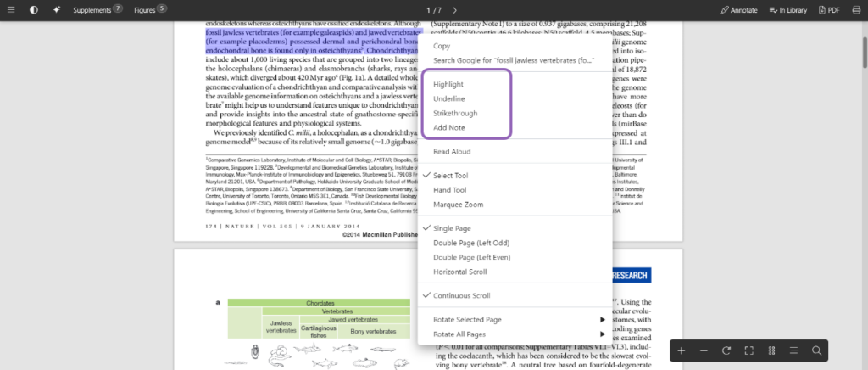Open search with the magnifier icon

point(816,350)
